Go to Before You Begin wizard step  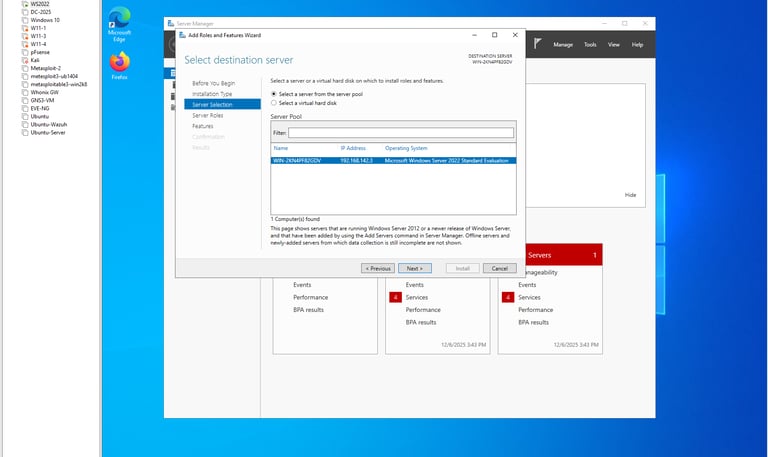pos(213,83)
